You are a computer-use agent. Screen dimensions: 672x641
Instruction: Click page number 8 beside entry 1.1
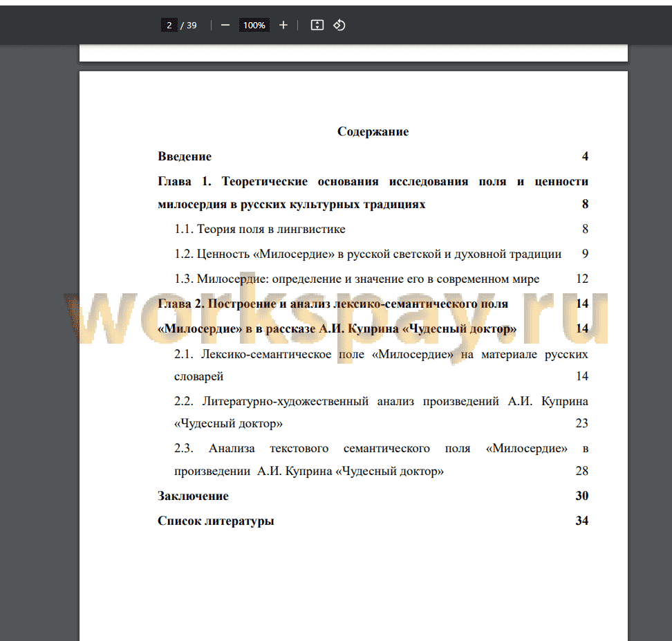(585, 229)
